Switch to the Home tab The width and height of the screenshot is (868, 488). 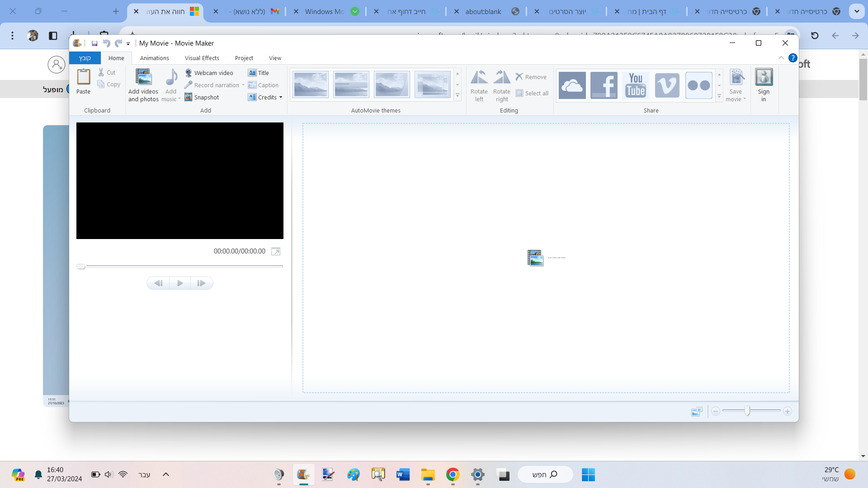click(x=116, y=58)
